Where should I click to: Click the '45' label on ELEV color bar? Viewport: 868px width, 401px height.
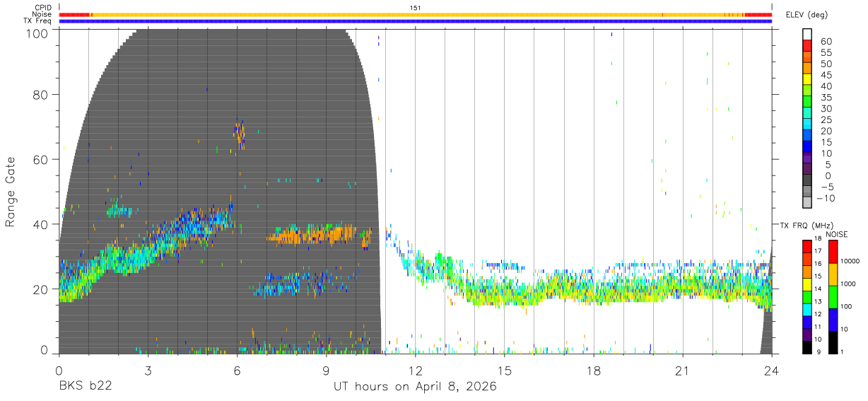coord(827,75)
